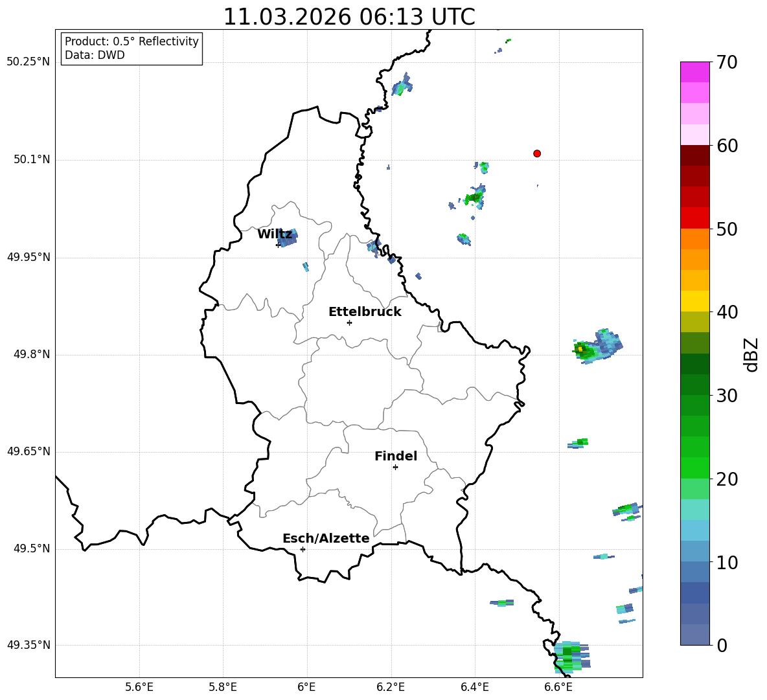The height and width of the screenshot is (700, 767).
Task: Click the colorbar value 50
Action: tap(726, 229)
